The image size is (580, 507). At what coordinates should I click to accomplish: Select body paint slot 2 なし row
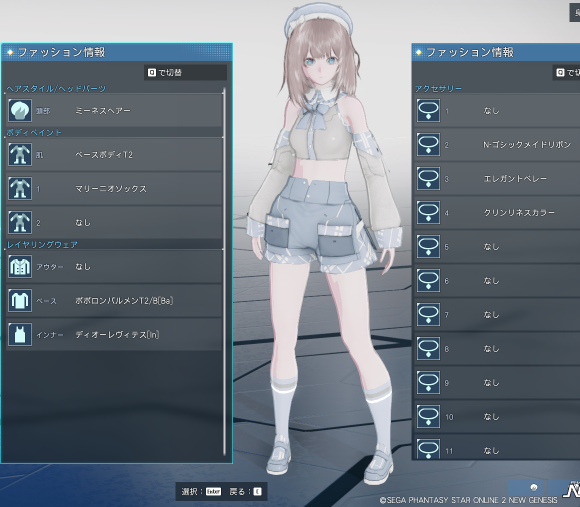(114, 223)
